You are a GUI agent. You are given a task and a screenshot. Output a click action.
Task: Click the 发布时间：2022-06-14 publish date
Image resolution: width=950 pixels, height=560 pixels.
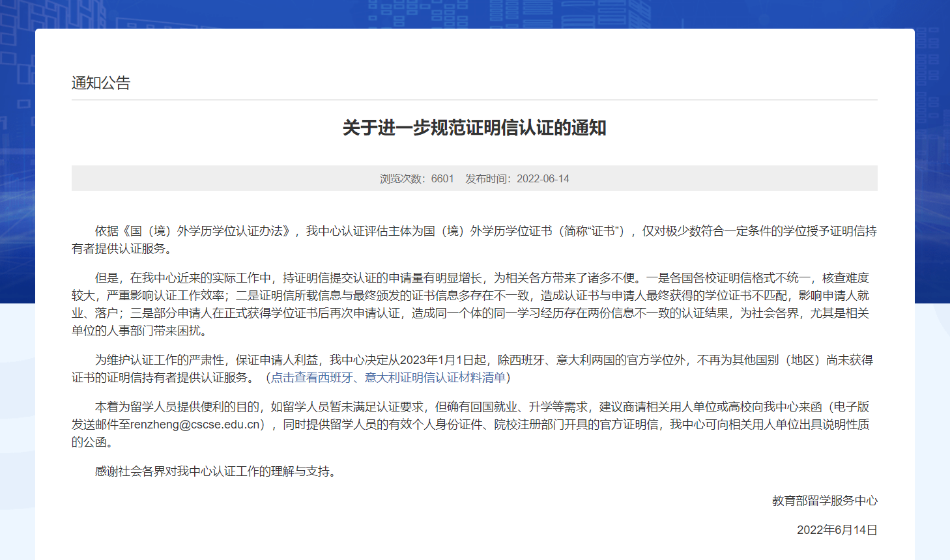pos(517,178)
